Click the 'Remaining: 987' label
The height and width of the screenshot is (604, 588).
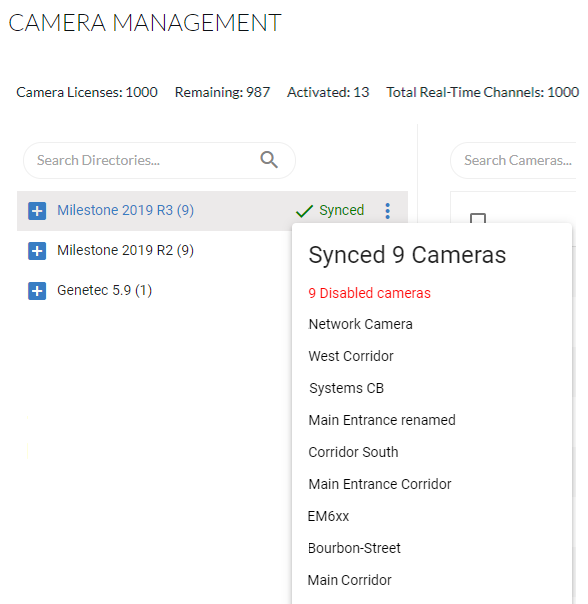pyautogui.click(x=222, y=92)
